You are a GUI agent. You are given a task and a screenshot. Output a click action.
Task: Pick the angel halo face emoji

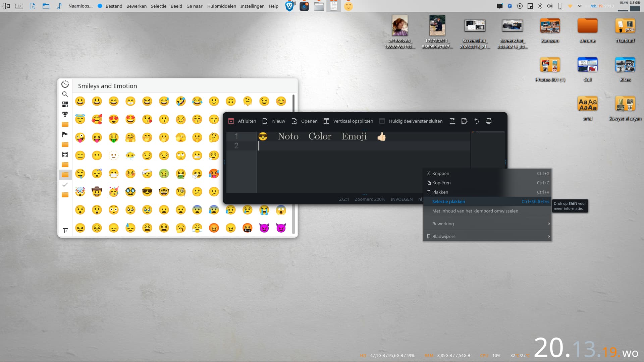[80, 119]
